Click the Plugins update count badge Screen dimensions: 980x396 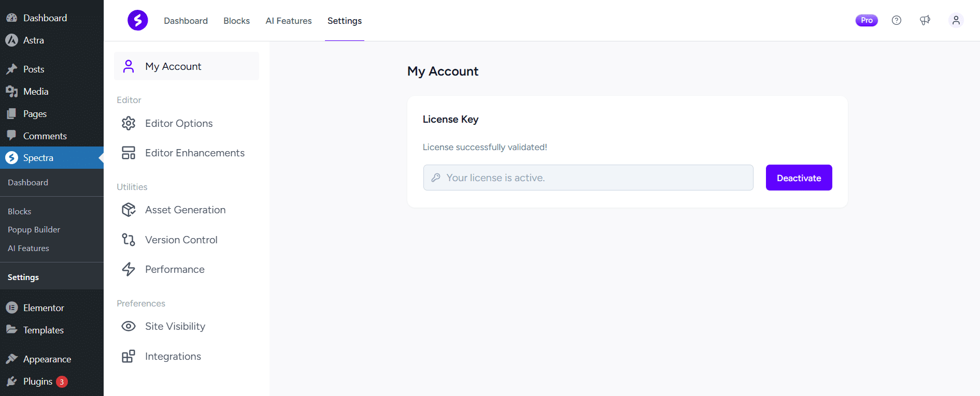62,382
